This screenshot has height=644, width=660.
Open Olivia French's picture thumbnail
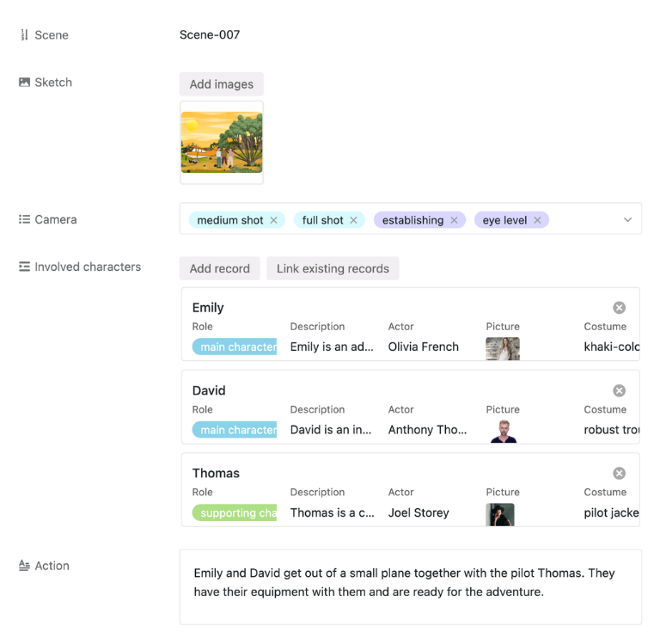tap(502, 347)
